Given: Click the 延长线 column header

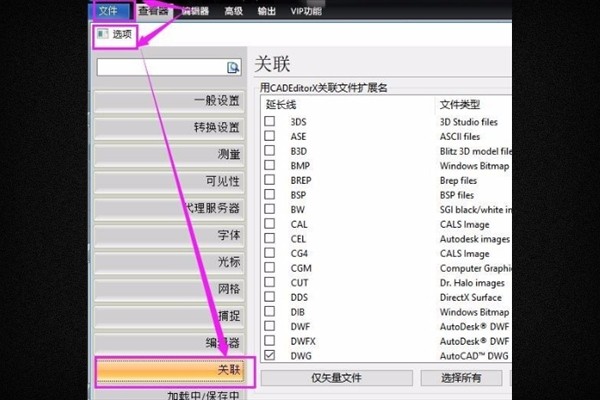Looking at the screenshot, I should (x=281, y=104).
